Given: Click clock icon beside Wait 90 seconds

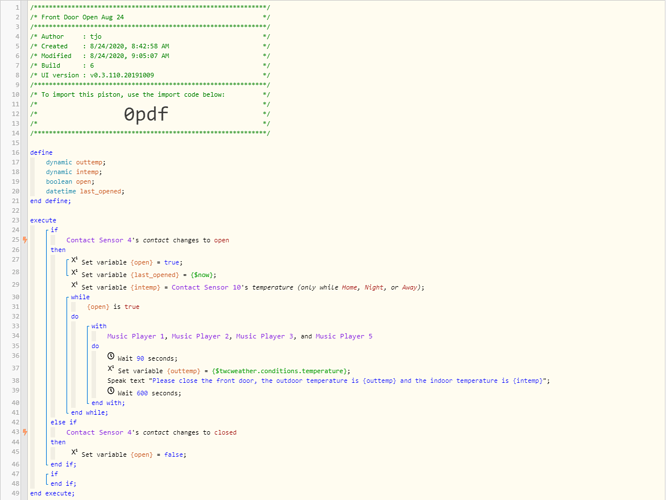Looking at the screenshot, I should coord(111,356).
